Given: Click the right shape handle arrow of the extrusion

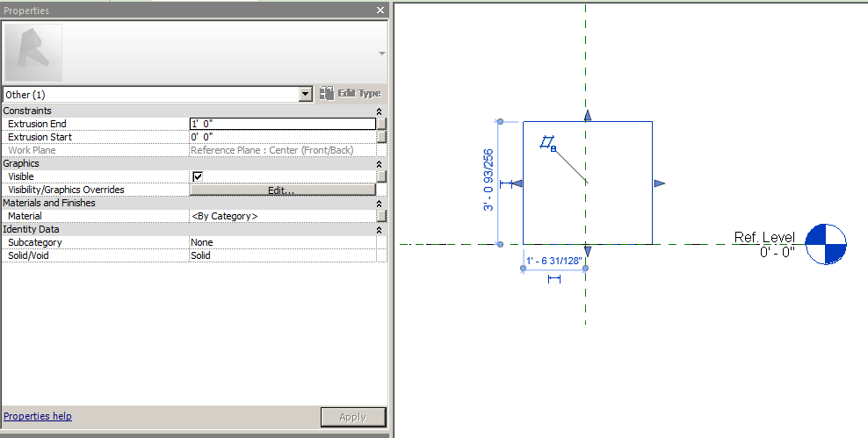Looking at the screenshot, I should tap(659, 183).
